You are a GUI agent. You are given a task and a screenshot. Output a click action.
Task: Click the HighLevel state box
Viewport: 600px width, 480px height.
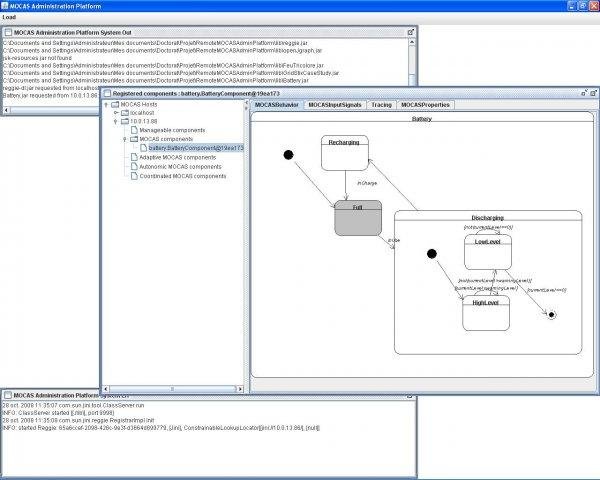click(x=486, y=313)
